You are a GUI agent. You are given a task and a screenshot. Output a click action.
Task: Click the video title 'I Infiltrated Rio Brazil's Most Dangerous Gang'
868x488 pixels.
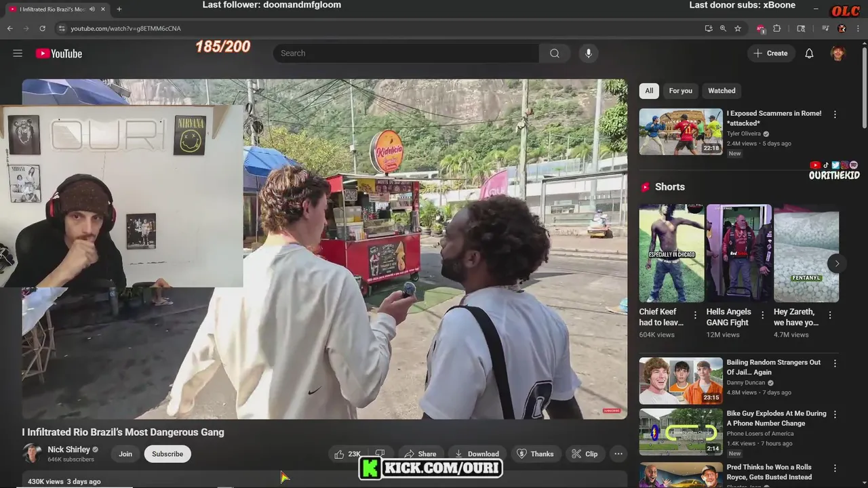(123, 432)
